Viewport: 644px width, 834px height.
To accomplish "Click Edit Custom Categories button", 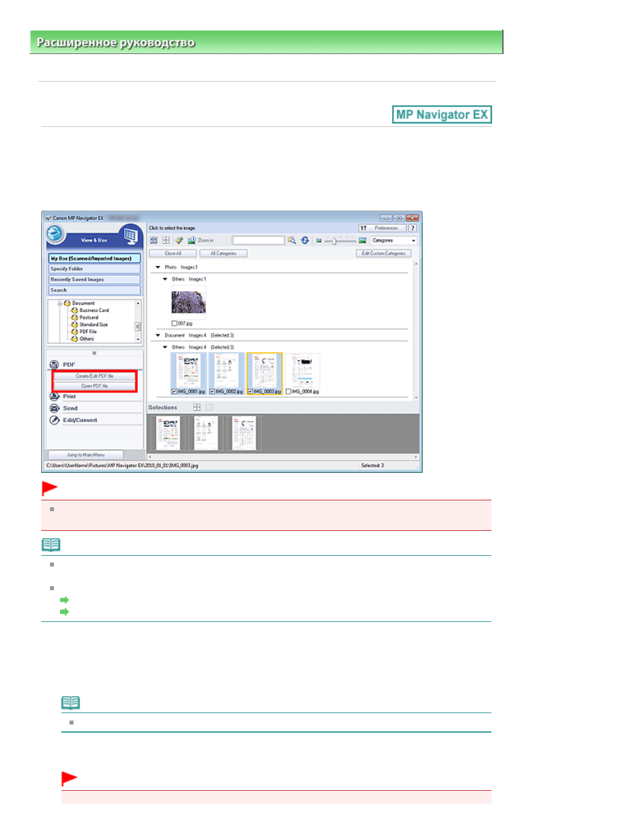I will [383, 253].
